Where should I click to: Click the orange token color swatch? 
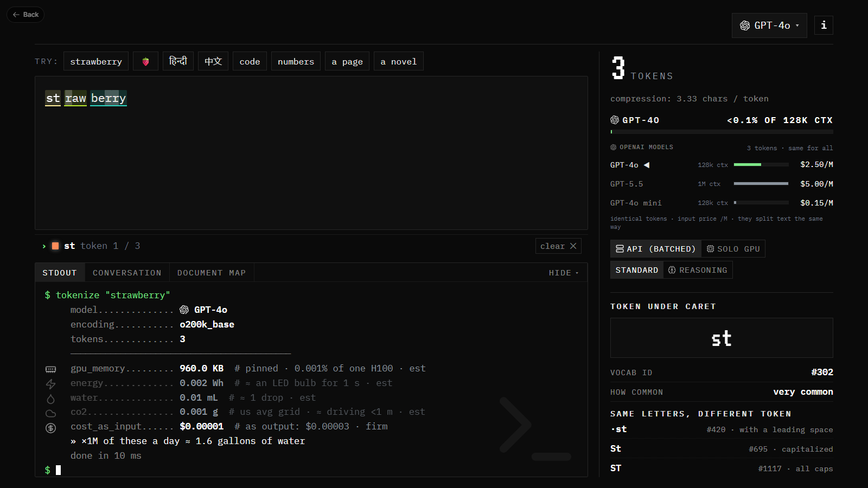55,246
